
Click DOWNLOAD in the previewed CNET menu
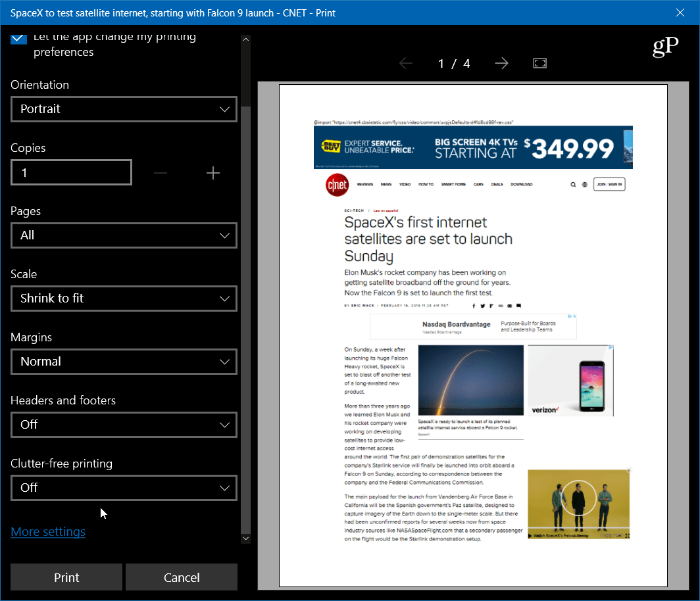(522, 184)
